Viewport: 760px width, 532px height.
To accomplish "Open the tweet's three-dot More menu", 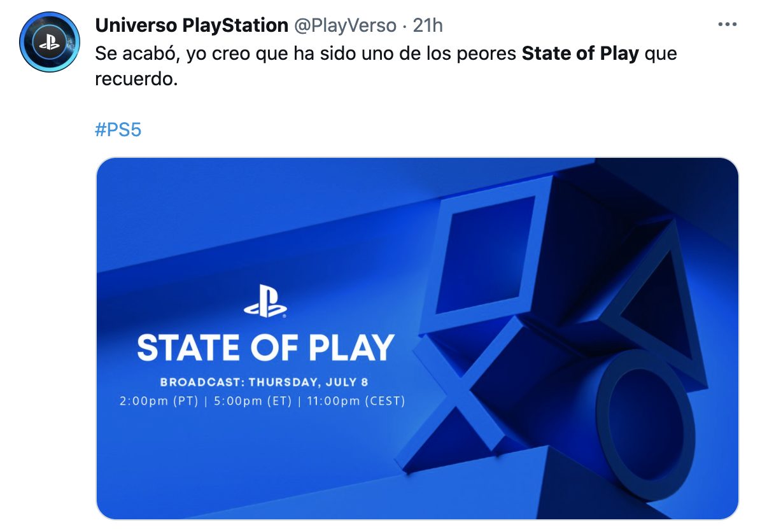I will (x=727, y=25).
